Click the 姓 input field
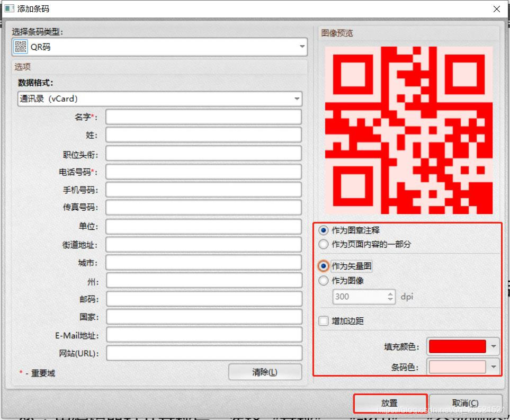The image size is (510, 420). (203, 135)
